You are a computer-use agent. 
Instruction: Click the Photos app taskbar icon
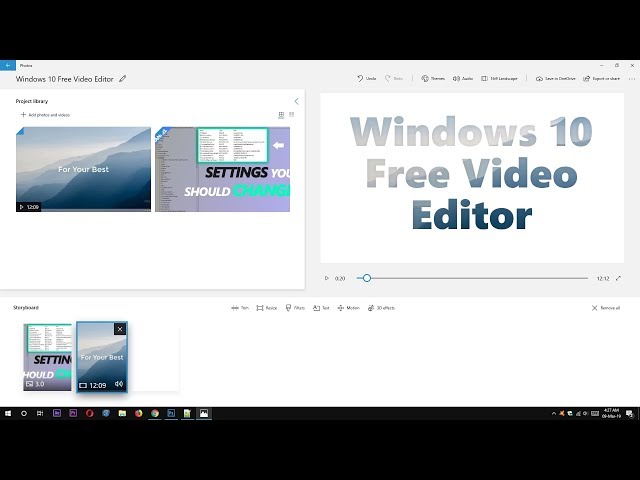[x=204, y=413]
